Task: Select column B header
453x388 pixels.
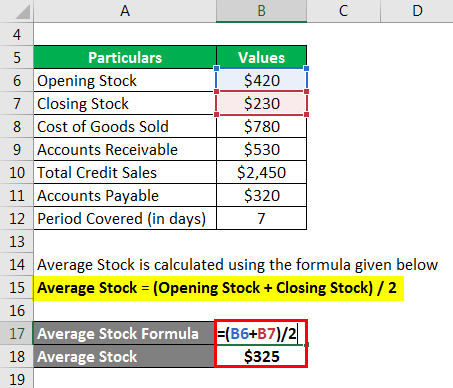Action: 261,11
